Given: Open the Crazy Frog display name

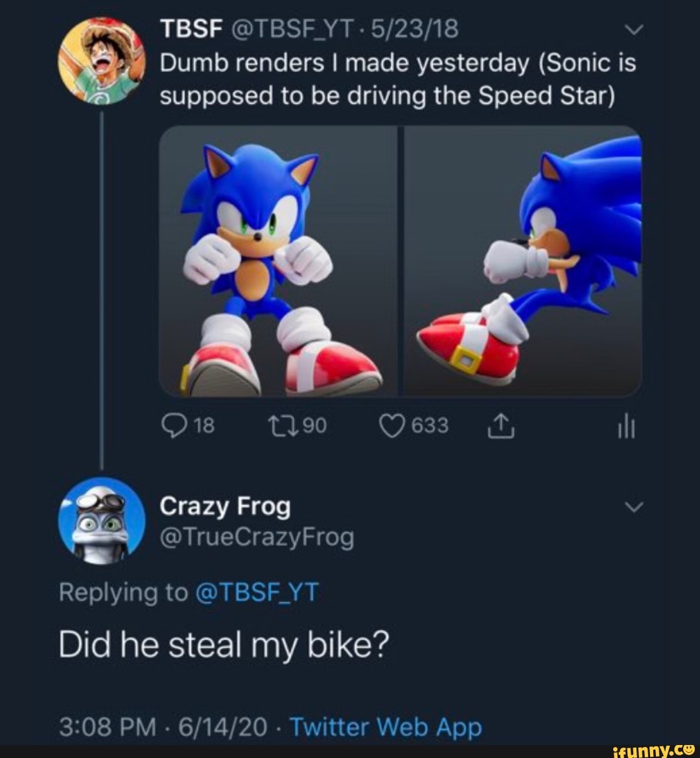Looking at the screenshot, I should (224, 506).
